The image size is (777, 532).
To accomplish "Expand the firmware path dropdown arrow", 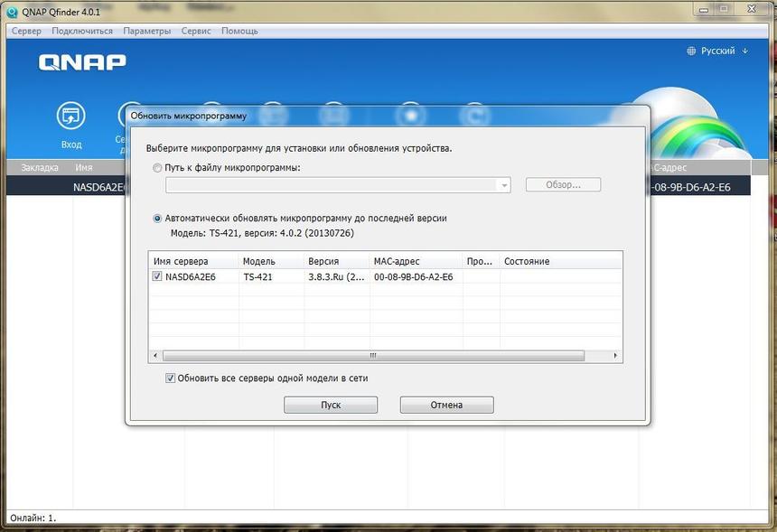I will (503, 185).
